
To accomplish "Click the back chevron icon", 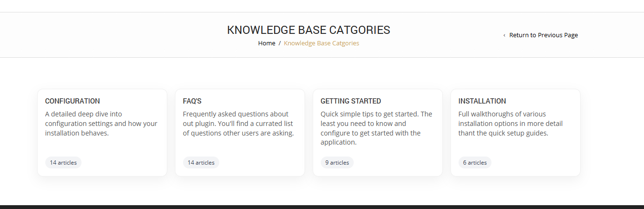I will pos(504,35).
